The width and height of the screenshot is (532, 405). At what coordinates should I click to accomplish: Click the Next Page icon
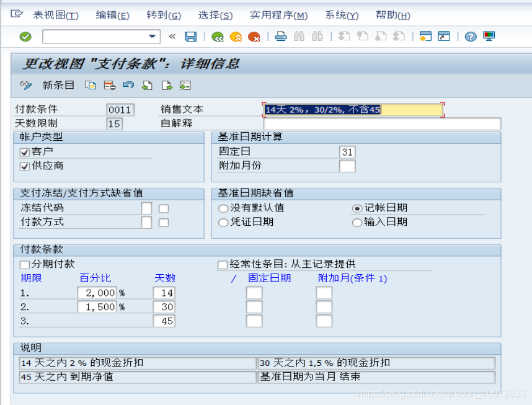(x=381, y=36)
